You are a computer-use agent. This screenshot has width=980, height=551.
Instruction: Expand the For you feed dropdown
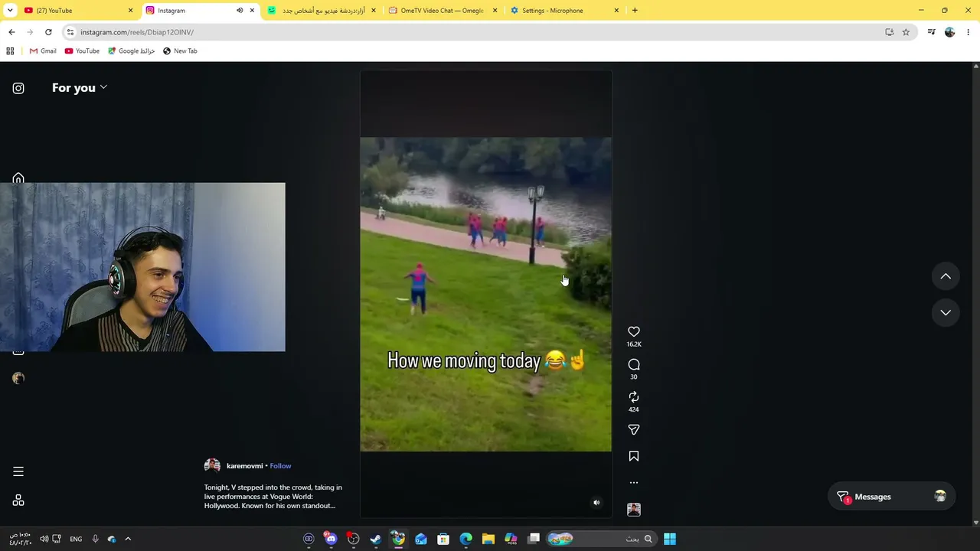tap(80, 88)
